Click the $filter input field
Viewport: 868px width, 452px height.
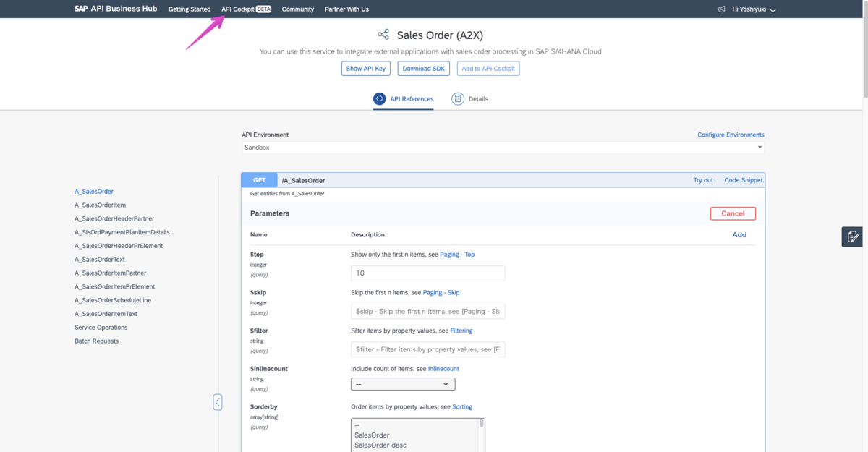click(428, 349)
